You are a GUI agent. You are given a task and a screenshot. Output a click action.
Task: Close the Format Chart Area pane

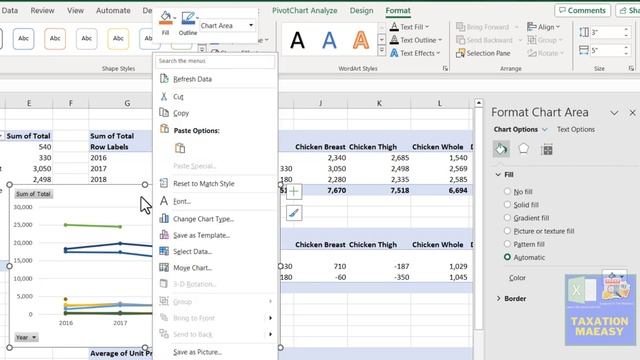pyautogui.click(x=632, y=113)
